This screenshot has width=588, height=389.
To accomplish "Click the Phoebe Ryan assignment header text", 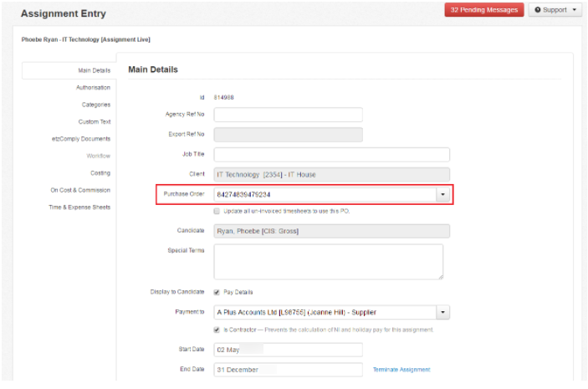I will 85,39.
